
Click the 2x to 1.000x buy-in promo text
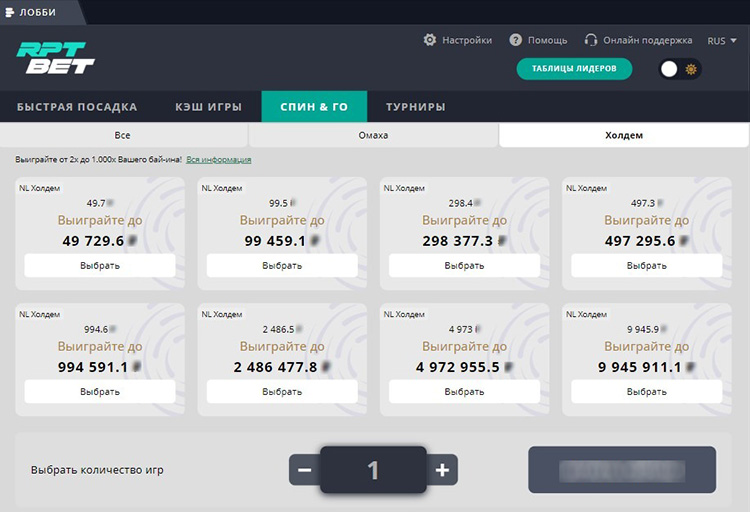pyautogui.click(x=98, y=160)
